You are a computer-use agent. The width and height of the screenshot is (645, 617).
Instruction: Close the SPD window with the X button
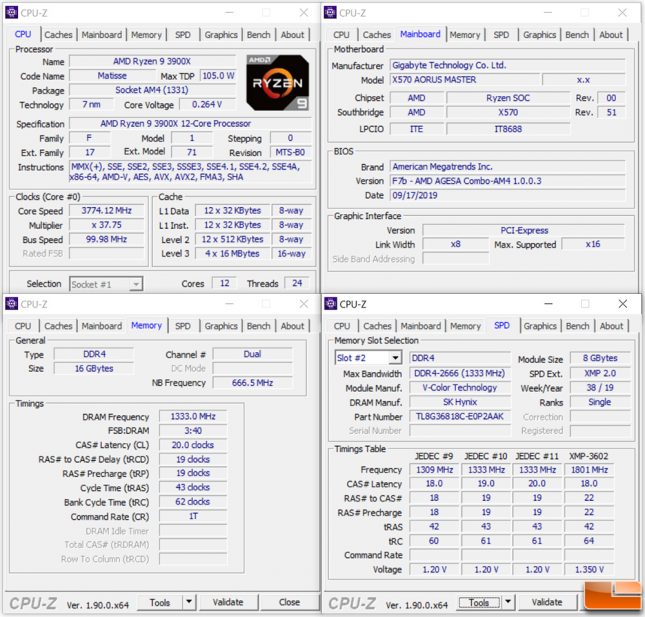click(x=622, y=304)
